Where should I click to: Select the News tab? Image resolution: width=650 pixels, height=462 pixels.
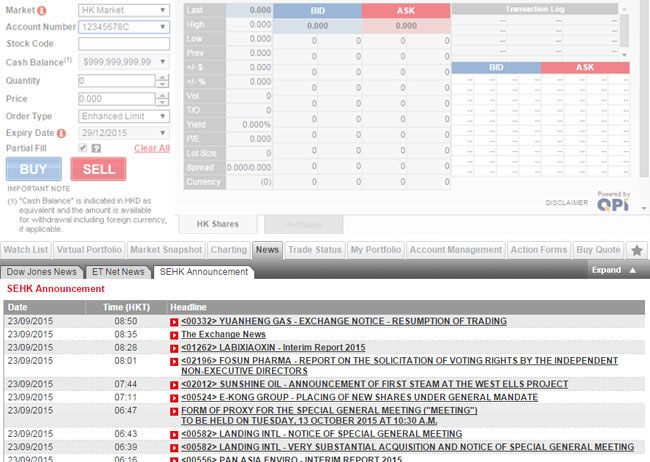point(267,250)
